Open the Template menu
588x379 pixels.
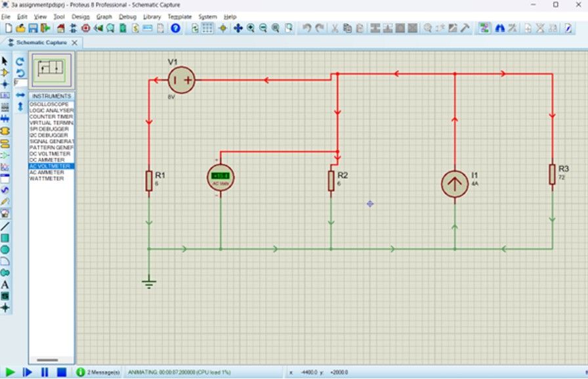pos(180,17)
